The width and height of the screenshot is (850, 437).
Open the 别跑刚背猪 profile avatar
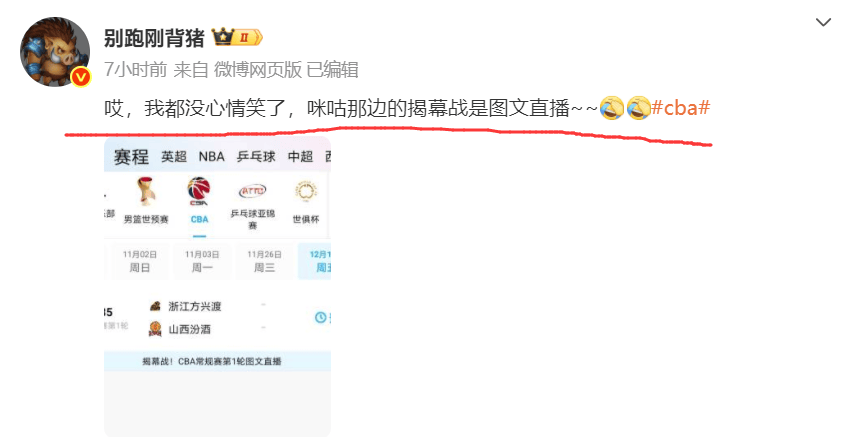pos(55,52)
